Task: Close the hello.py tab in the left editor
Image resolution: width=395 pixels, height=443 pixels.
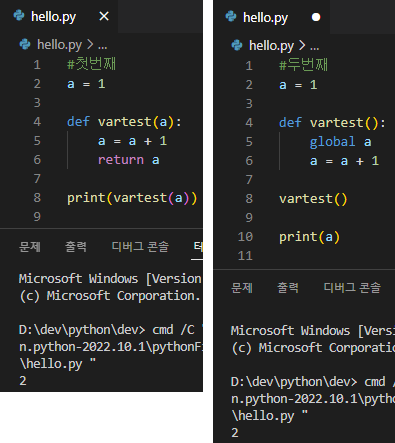Action: point(104,16)
